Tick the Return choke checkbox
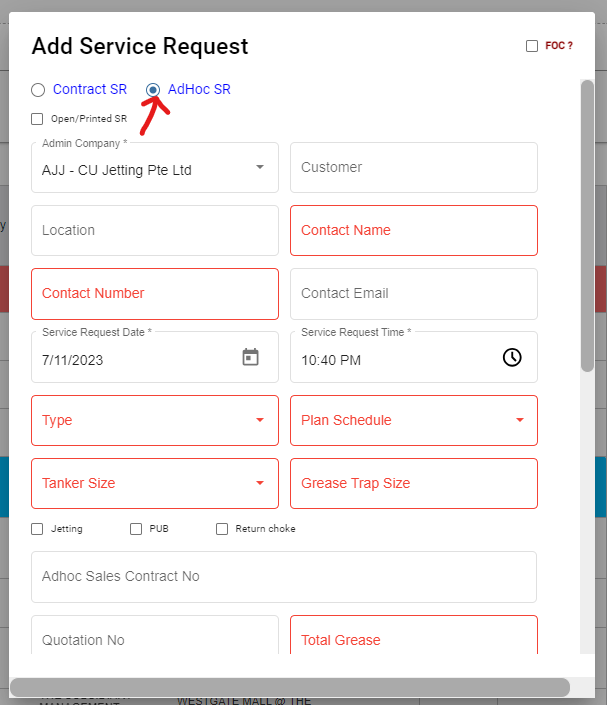The width and height of the screenshot is (607, 705). tap(222, 529)
